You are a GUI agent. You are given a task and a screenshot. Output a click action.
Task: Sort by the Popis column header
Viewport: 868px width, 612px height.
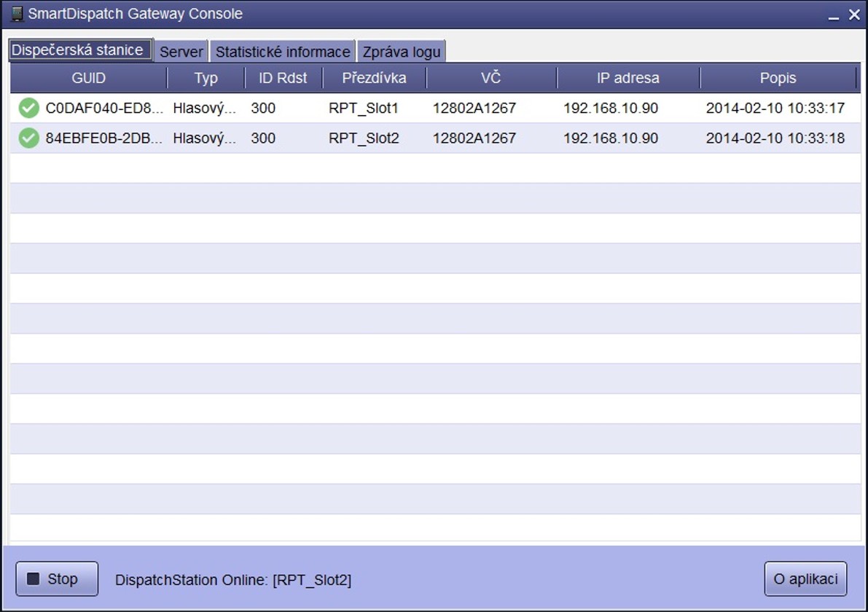[x=778, y=78]
